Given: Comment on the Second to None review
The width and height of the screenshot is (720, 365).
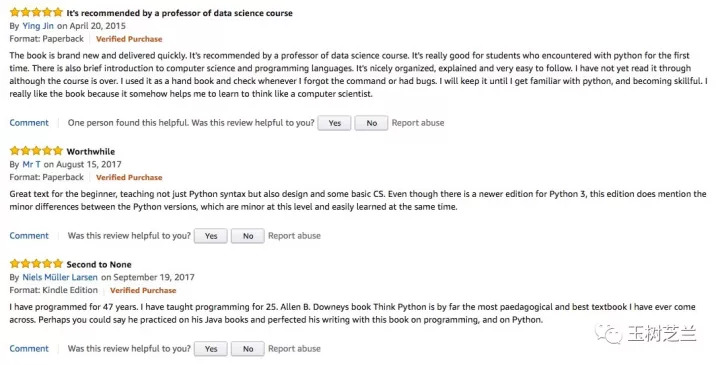Looking at the screenshot, I should pos(29,348).
